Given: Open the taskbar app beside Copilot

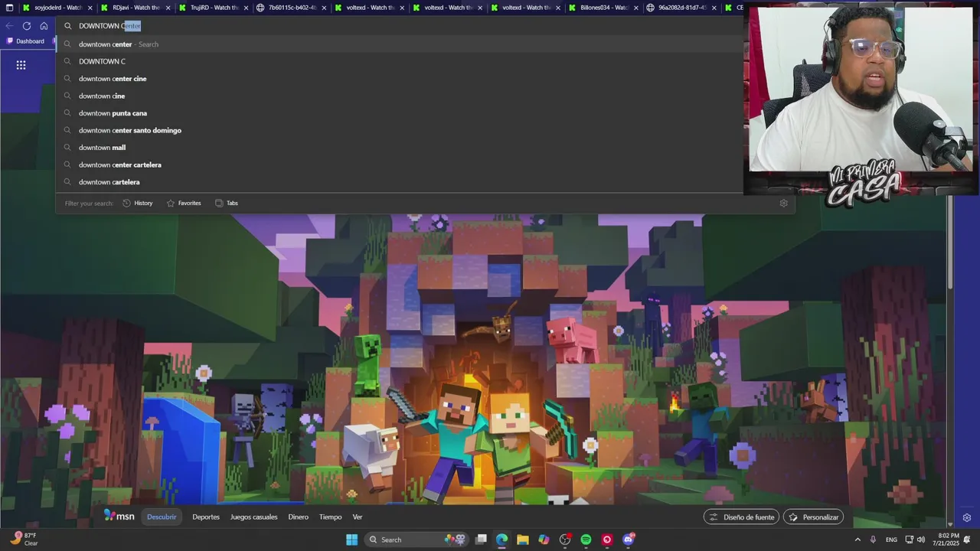Looking at the screenshot, I should coord(565,540).
